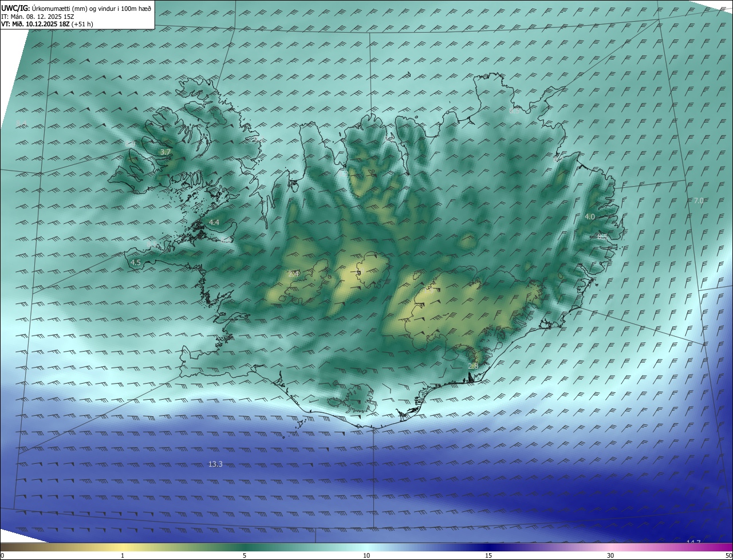This screenshot has height=560, width=733.
Task: Click the 7.0 value off the east coast
Action: tap(699, 201)
